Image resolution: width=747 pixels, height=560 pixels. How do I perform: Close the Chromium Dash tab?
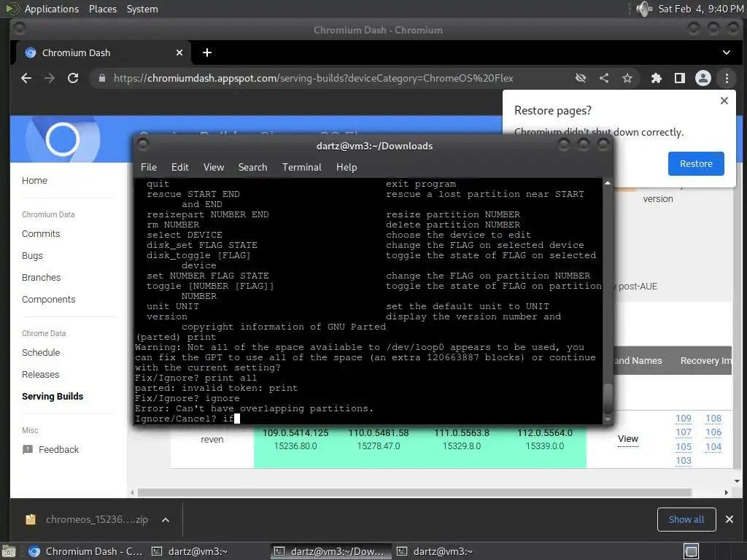pyautogui.click(x=179, y=52)
